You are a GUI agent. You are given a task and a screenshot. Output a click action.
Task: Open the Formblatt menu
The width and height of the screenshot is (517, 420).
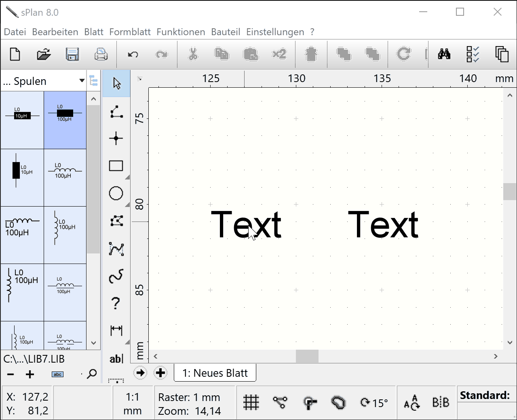tap(130, 32)
